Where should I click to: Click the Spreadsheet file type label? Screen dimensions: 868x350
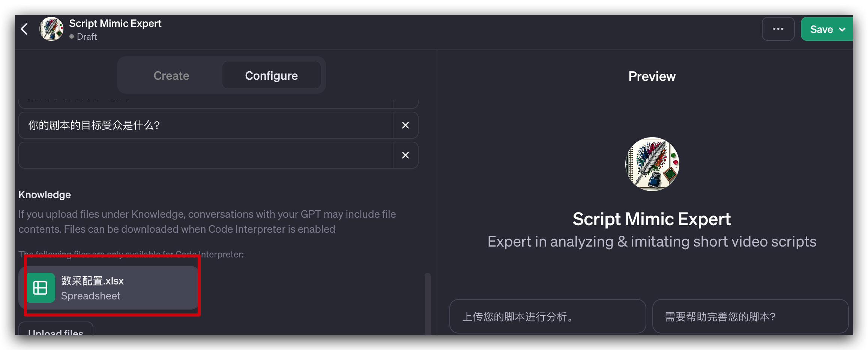coord(91,296)
